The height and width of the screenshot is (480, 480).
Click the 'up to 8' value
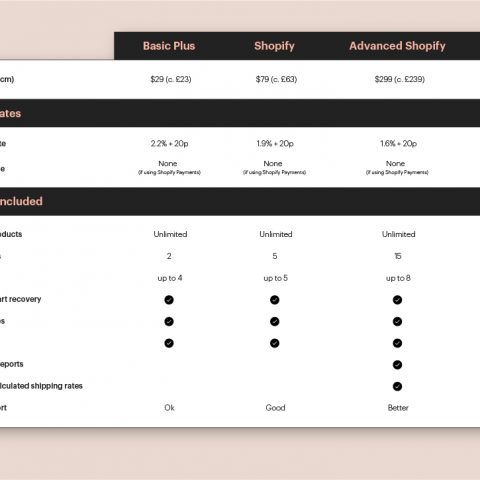point(398,278)
